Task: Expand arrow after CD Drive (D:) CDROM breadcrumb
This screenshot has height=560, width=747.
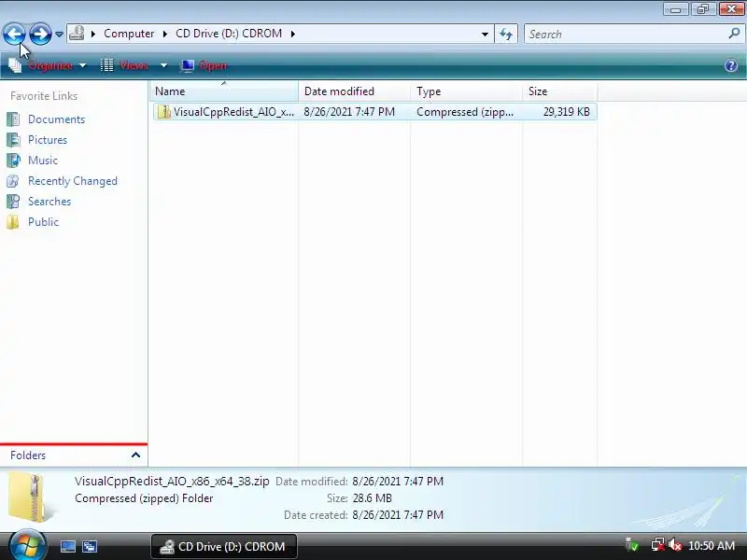Action: coord(292,34)
